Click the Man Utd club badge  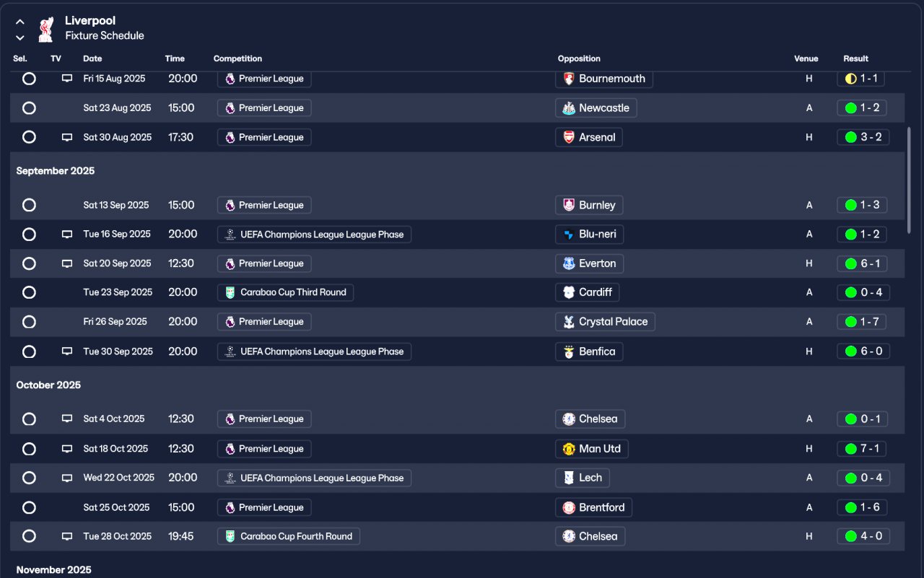click(569, 449)
